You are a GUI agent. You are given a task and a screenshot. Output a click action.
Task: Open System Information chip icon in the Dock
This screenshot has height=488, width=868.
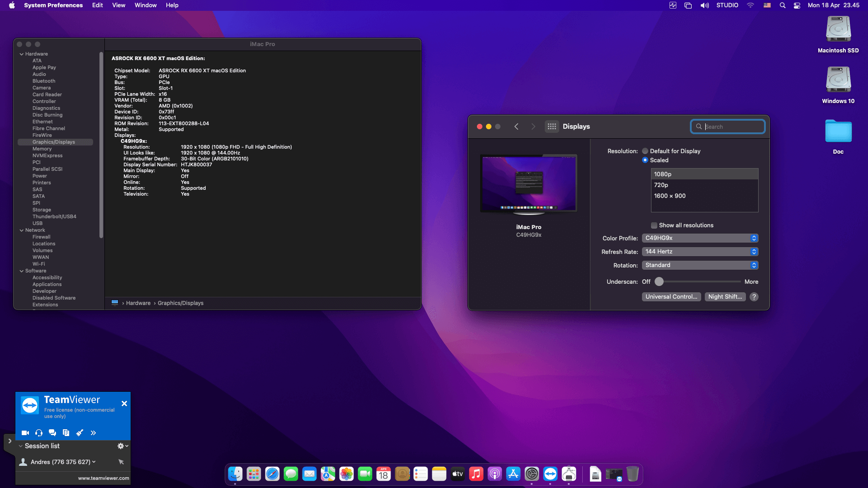tap(569, 474)
